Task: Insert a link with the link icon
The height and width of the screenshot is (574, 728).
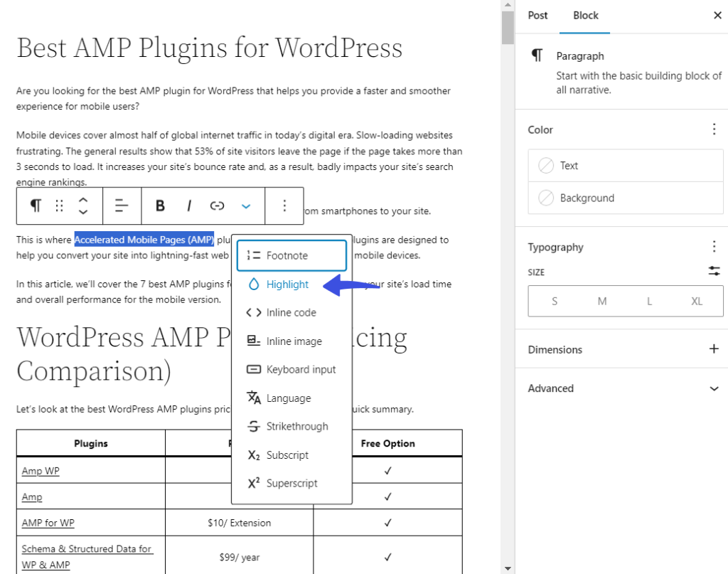Action: [218, 206]
